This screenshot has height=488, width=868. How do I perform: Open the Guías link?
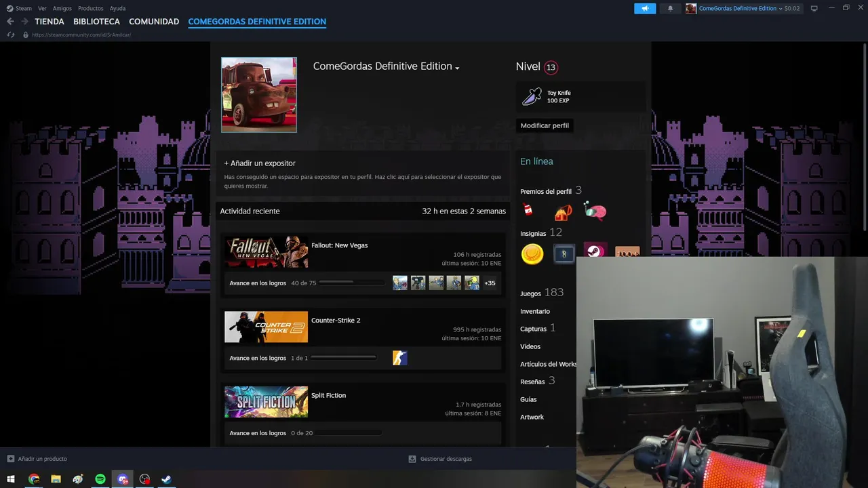[528, 399]
